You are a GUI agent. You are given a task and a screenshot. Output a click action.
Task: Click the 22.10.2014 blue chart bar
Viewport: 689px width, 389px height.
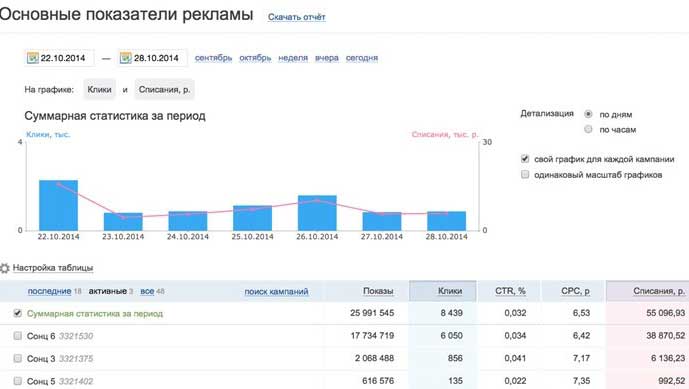click(x=58, y=205)
